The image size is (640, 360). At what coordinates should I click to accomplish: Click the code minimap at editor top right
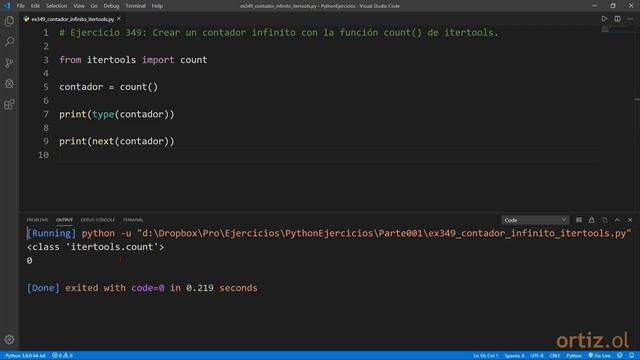616,29
